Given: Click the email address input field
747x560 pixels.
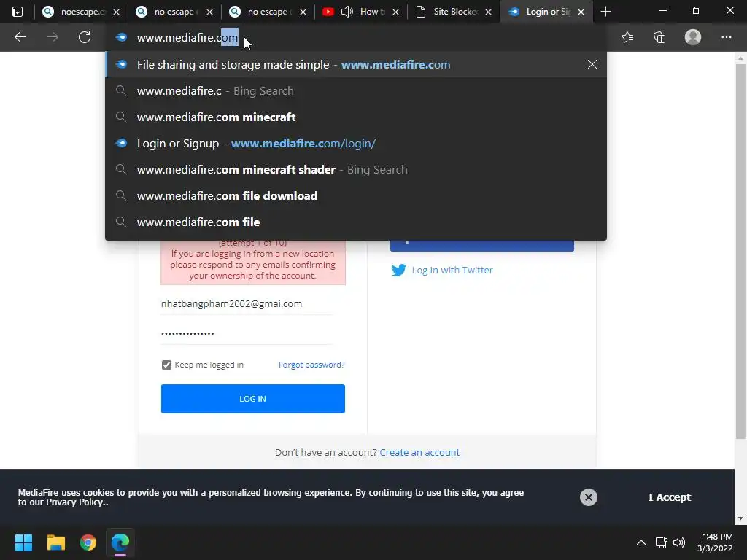Looking at the screenshot, I should 247,304.
